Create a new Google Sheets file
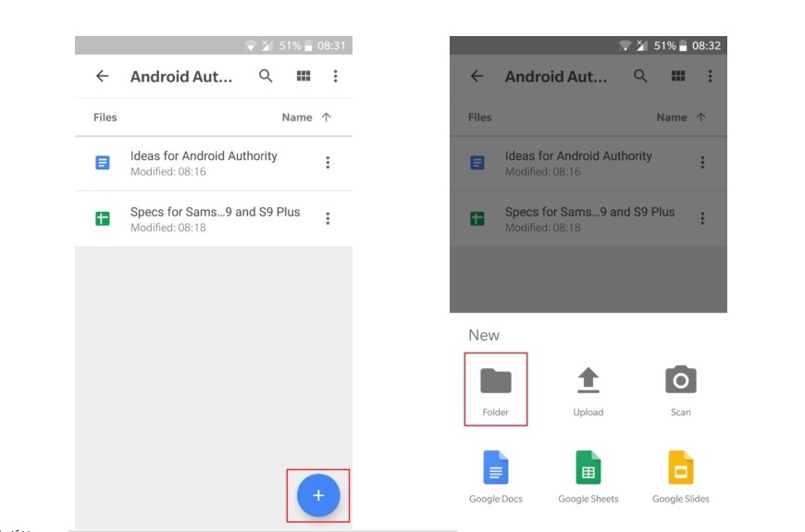 (588, 476)
